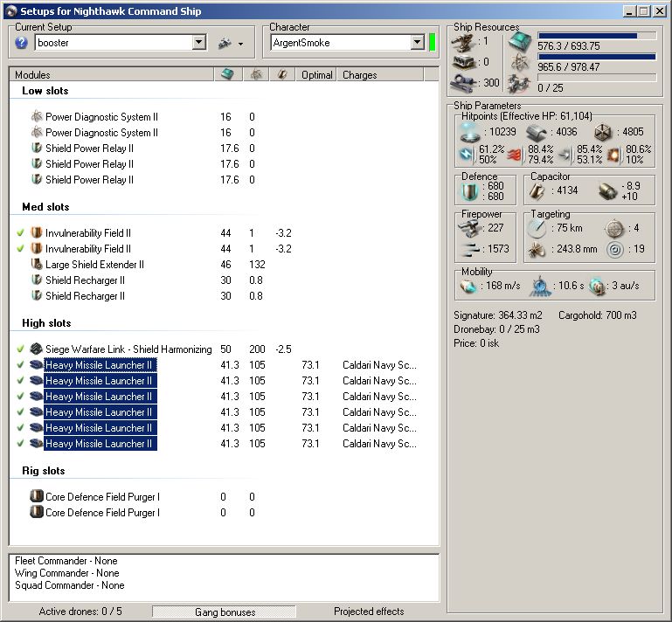Select the first Power Diagnostic System II row

coord(101,117)
